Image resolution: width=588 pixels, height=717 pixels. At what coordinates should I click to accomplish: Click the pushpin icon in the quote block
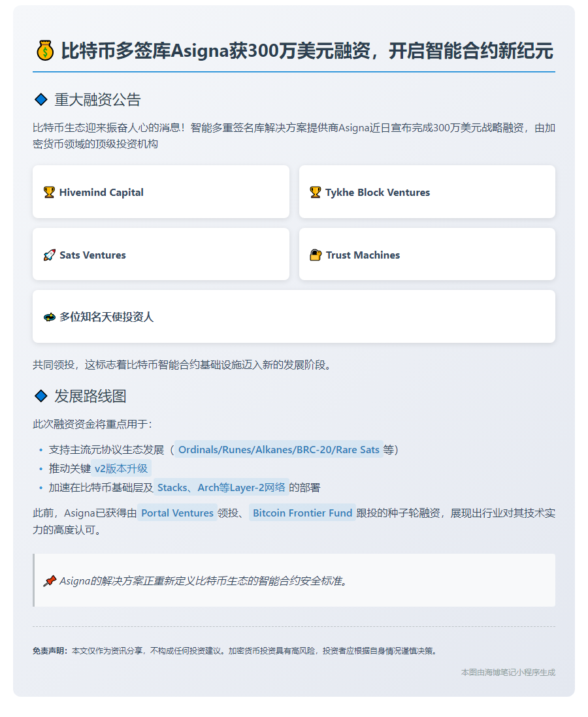click(50, 581)
